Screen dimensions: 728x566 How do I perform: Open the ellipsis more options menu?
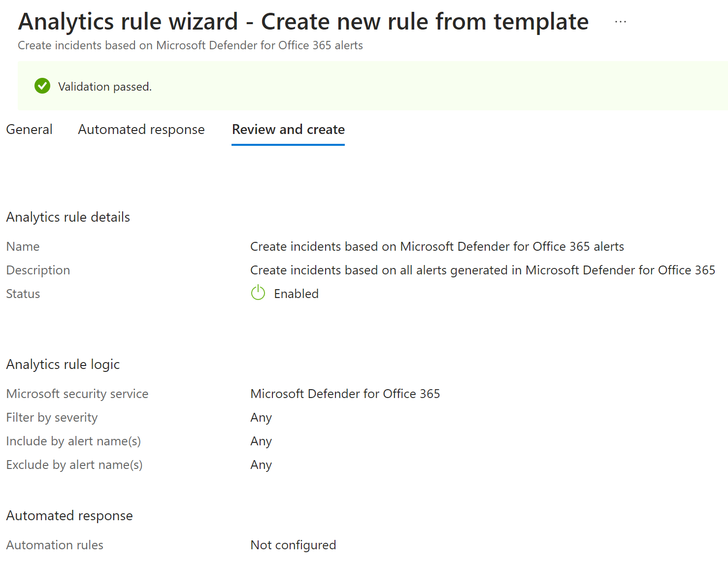click(620, 22)
